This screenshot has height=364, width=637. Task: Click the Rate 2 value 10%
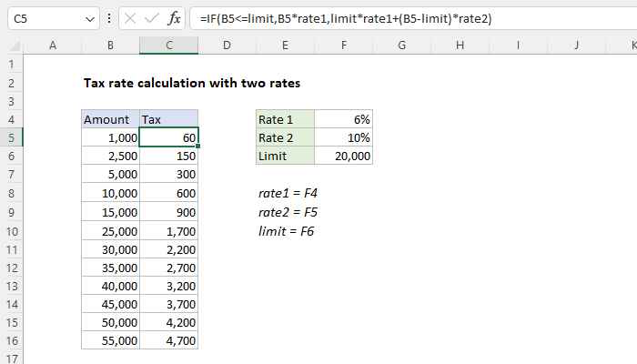344,137
